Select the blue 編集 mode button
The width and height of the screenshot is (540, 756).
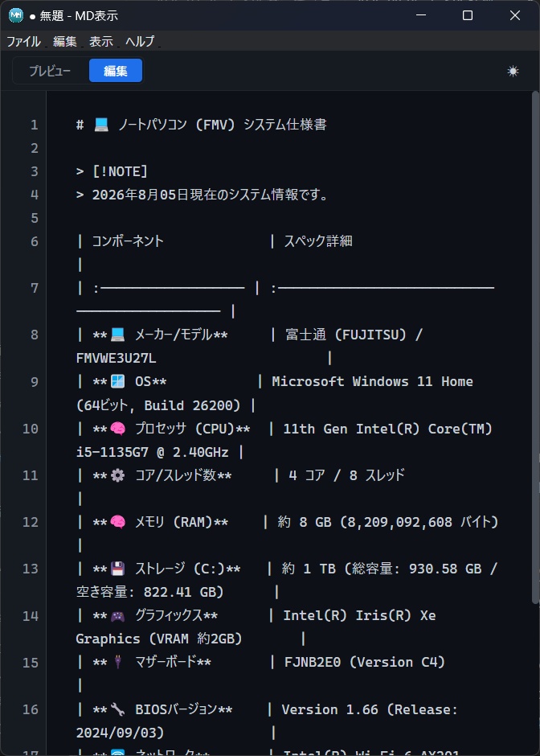[x=116, y=71]
